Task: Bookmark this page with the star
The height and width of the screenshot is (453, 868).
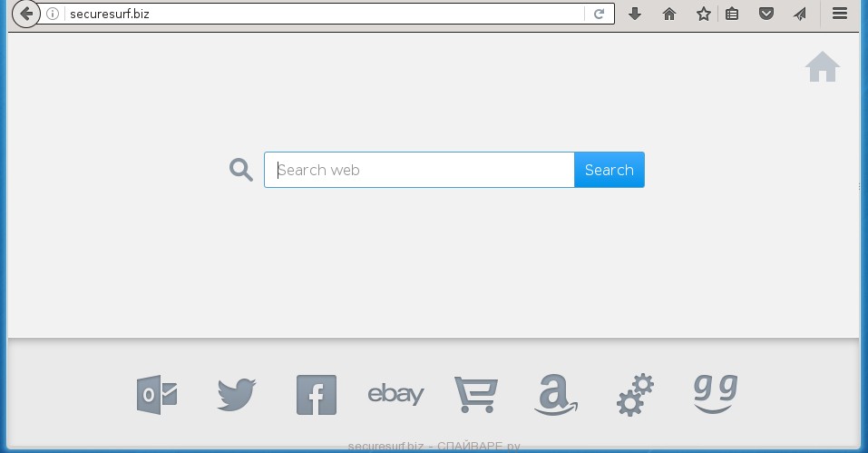Action: tap(704, 14)
